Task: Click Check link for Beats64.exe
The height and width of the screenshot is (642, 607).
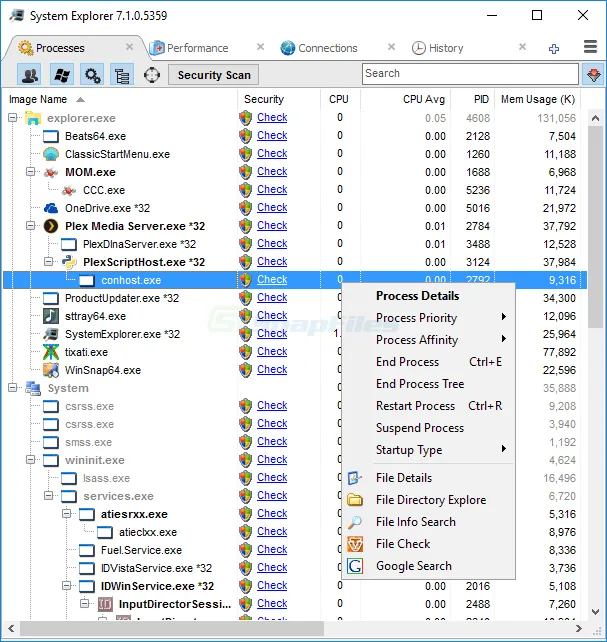Action: (272, 135)
